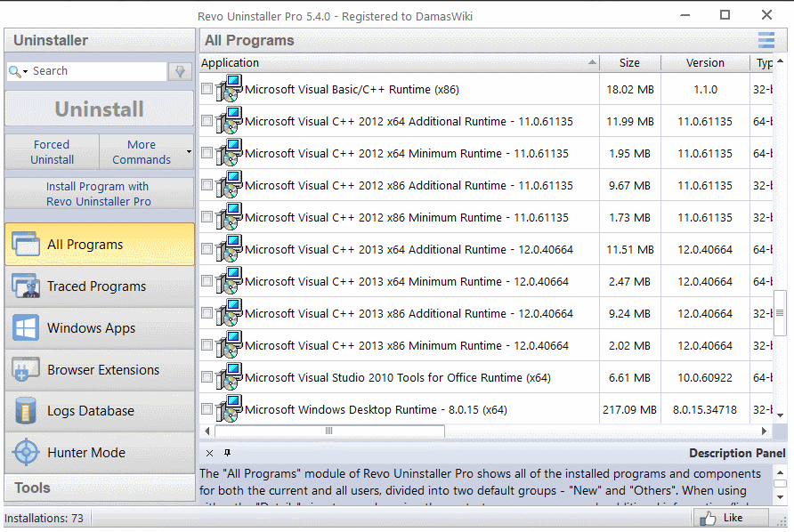Open search options dropdown arrow beside magnifier
This screenshot has height=532, width=794.
click(x=25, y=72)
